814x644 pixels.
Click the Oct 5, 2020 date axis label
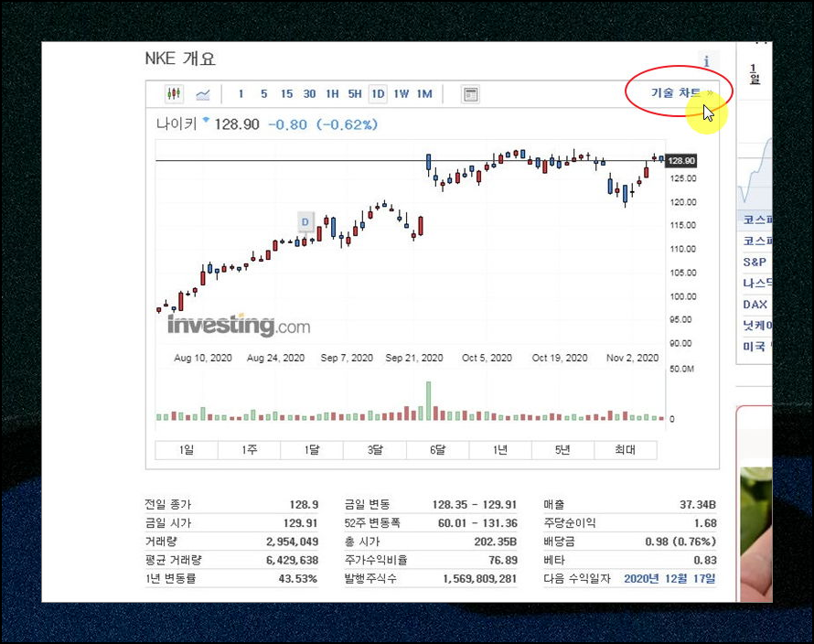tap(487, 358)
